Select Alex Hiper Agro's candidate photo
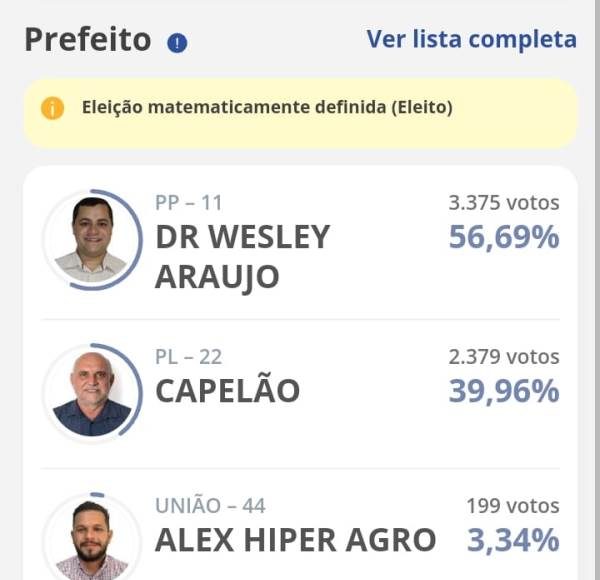The height and width of the screenshot is (580, 600). [x=92, y=540]
